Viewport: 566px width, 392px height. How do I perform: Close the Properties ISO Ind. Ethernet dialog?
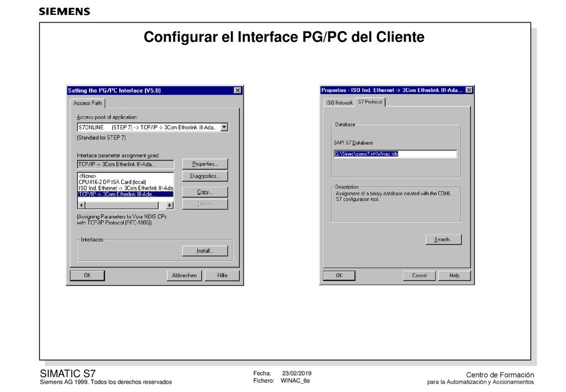coord(469,90)
